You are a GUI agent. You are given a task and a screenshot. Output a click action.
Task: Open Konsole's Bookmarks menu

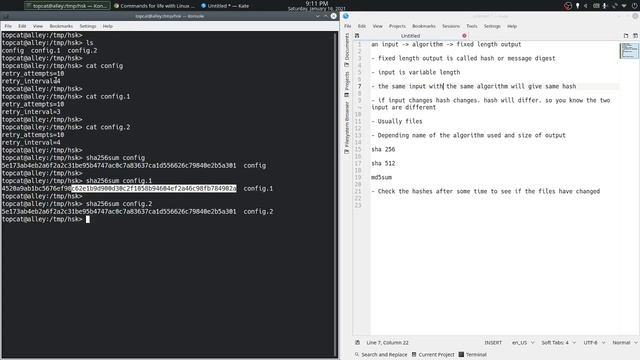[x=61, y=26]
